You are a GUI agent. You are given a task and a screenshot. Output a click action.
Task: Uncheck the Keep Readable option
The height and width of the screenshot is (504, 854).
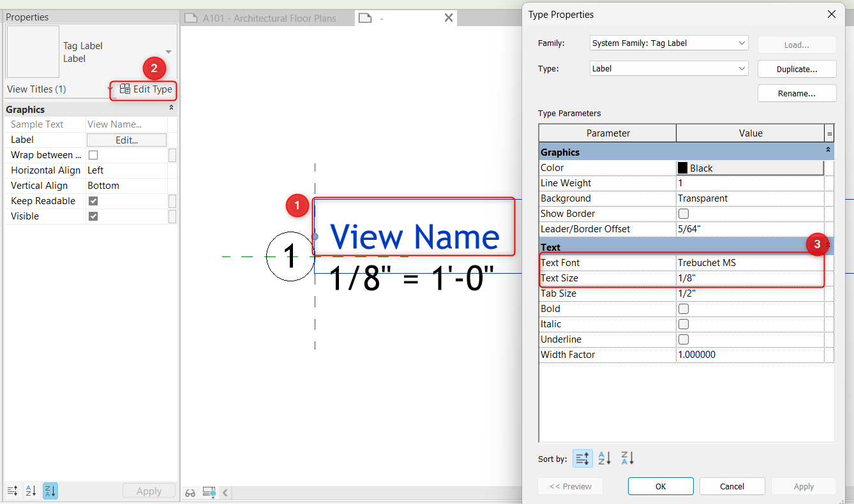point(92,200)
